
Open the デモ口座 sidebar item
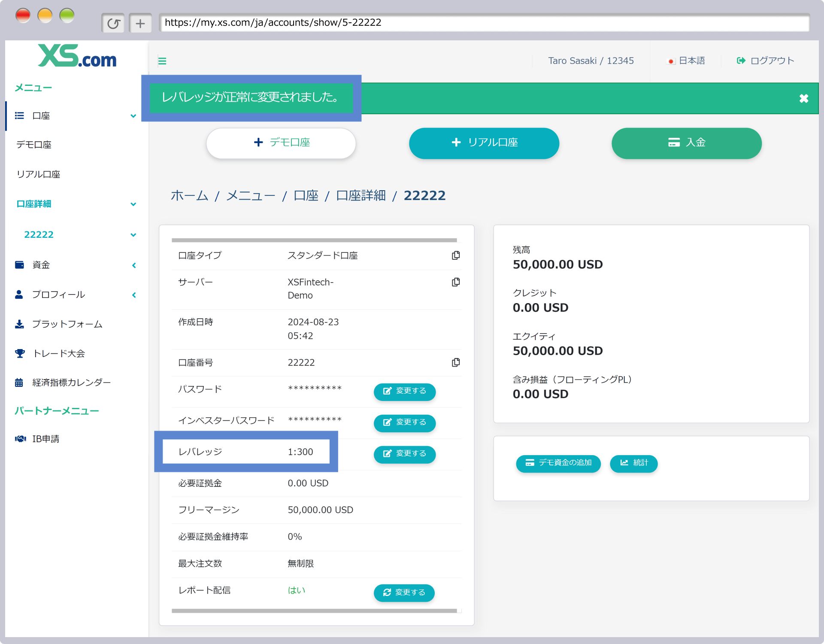34,145
